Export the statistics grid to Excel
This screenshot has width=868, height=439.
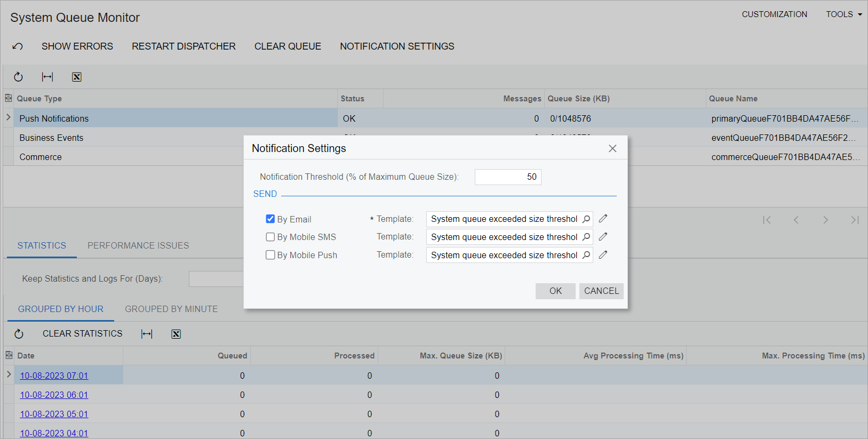coord(176,334)
